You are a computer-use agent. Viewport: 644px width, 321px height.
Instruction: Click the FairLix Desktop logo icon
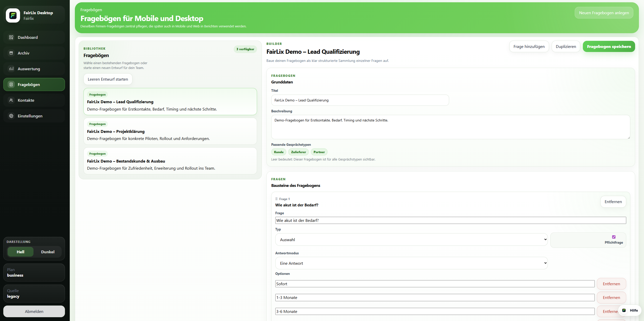pyautogui.click(x=13, y=15)
